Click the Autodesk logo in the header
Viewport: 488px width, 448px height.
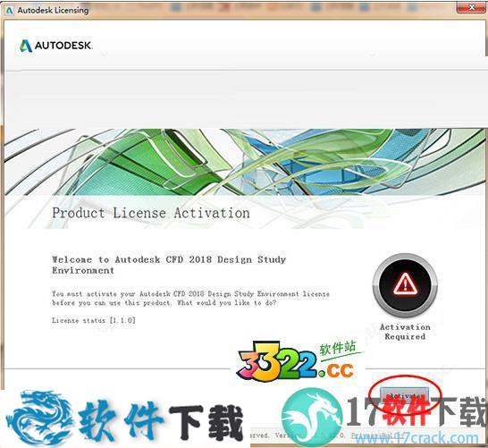point(55,46)
